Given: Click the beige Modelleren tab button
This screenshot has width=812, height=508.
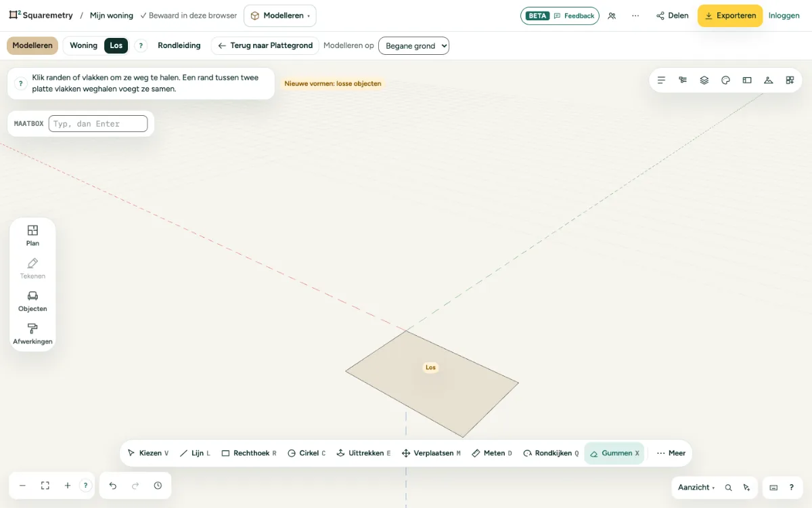Looking at the screenshot, I should click(x=32, y=45).
